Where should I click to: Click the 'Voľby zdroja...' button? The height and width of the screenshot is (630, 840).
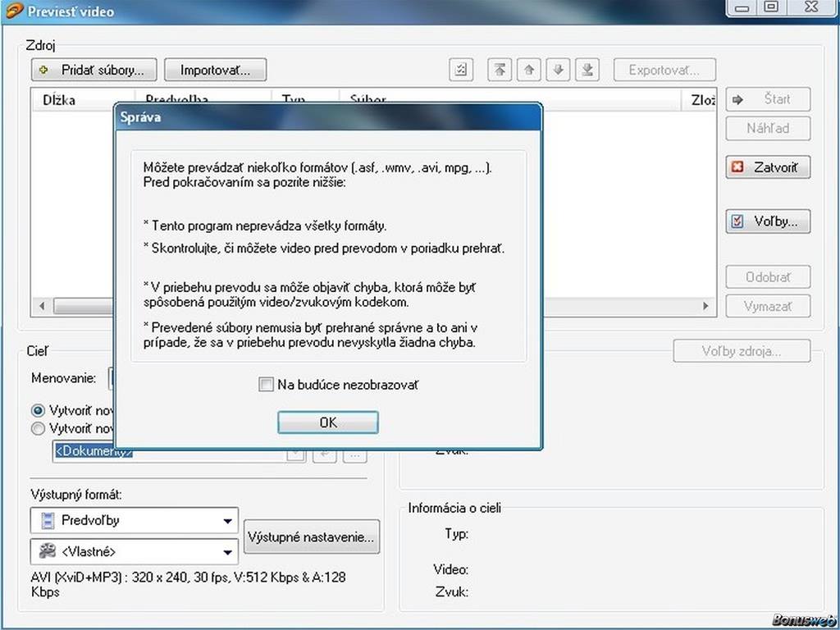tap(742, 351)
